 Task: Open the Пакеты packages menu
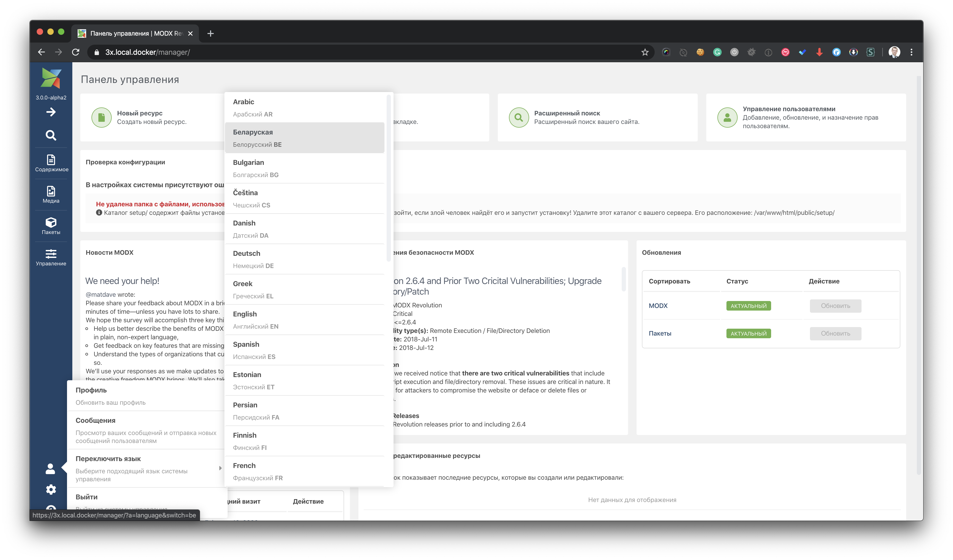(x=51, y=226)
